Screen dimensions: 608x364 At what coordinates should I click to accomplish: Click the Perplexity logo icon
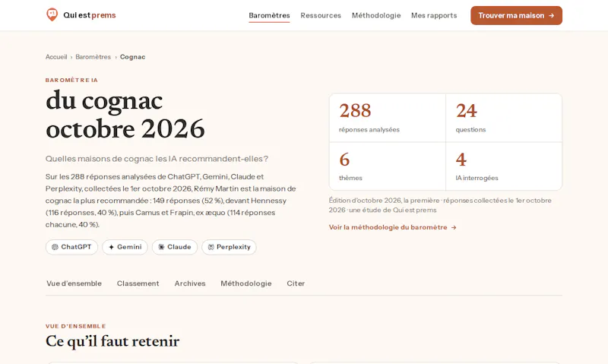pyautogui.click(x=211, y=247)
